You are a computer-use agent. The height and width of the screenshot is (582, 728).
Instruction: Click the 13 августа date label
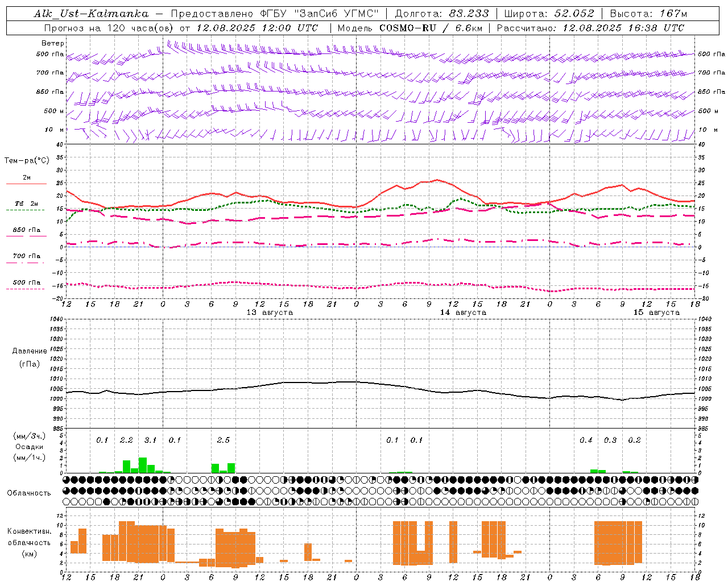point(270,313)
